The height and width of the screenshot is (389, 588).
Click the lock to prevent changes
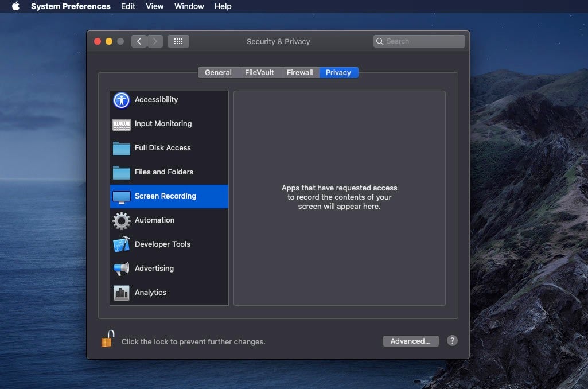[x=108, y=339]
